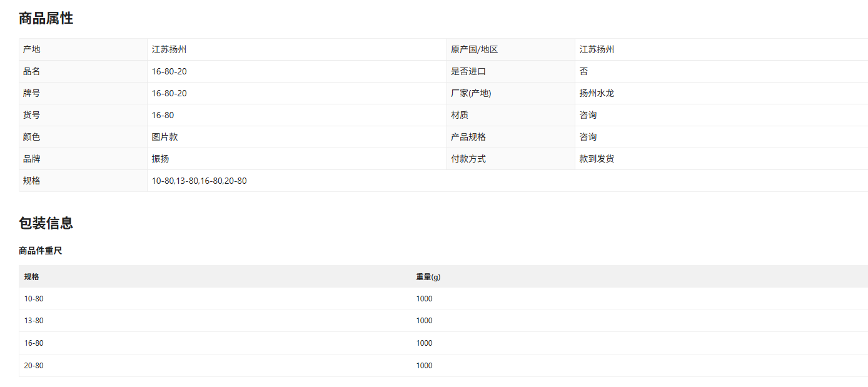Click the 是否进口 attribute label
Image resolution: width=868 pixels, height=387 pixels.
tap(468, 71)
